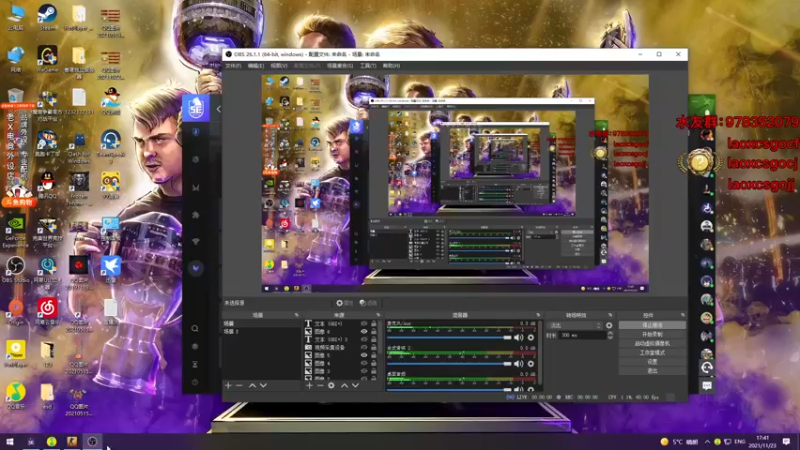The image size is (800, 450).
Task: Open the 淡出 transition type dropdown
Action: coord(574,325)
